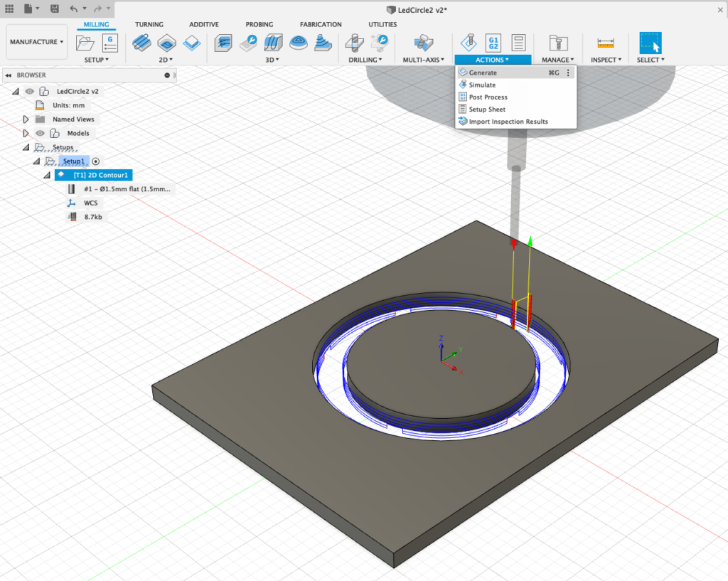Image resolution: width=728 pixels, height=581 pixels.
Task: Activate Setup1 radio button
Action: [x=96, y=161]
